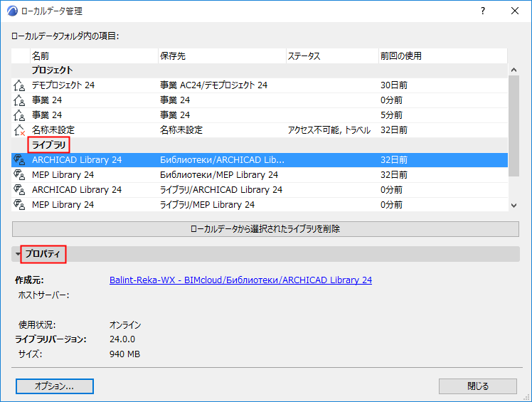Click the 30日前 last used cell
532x402 pixels.
(x=394, y=85)
